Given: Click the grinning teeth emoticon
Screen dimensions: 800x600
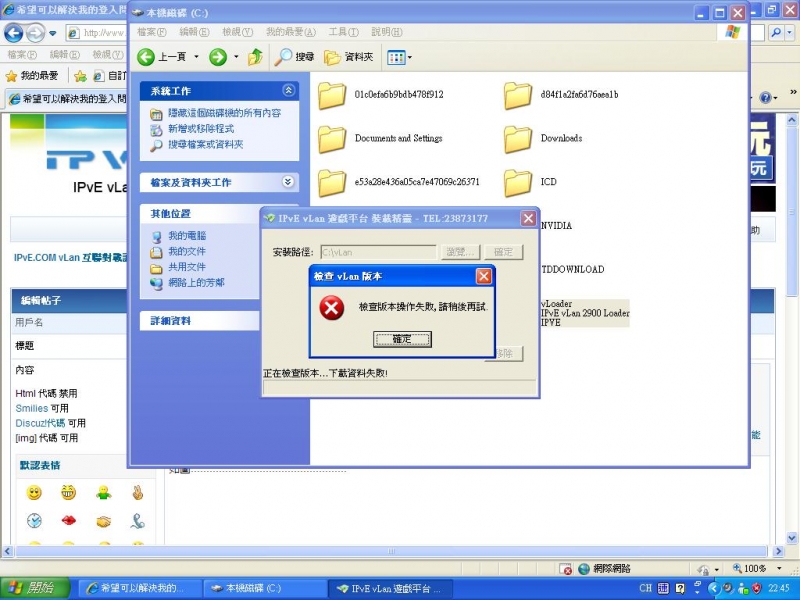Looking at the screenshot, I should pos(68,492).
